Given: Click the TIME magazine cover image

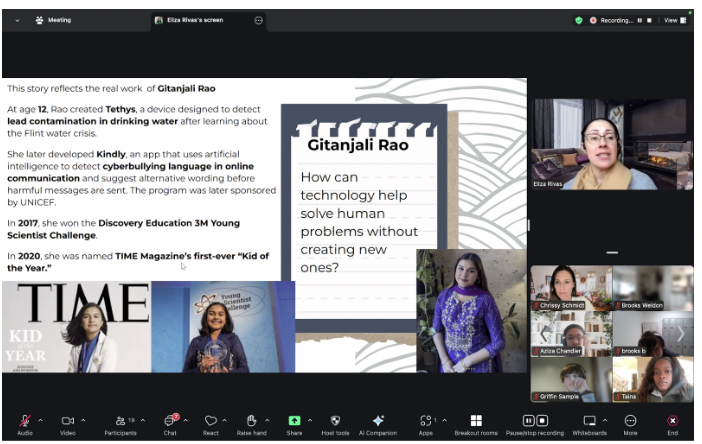Looking at the screenshot, I should point(77,327).
